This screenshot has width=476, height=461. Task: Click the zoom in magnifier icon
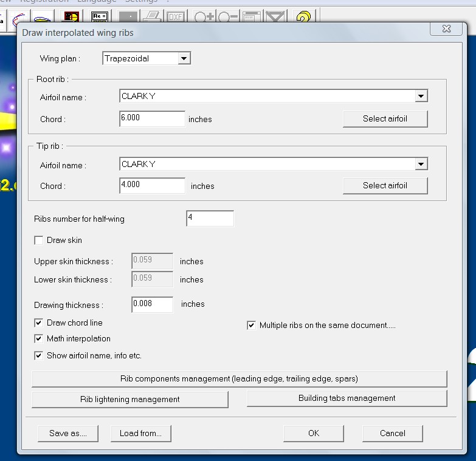click(x=203, y=16)
